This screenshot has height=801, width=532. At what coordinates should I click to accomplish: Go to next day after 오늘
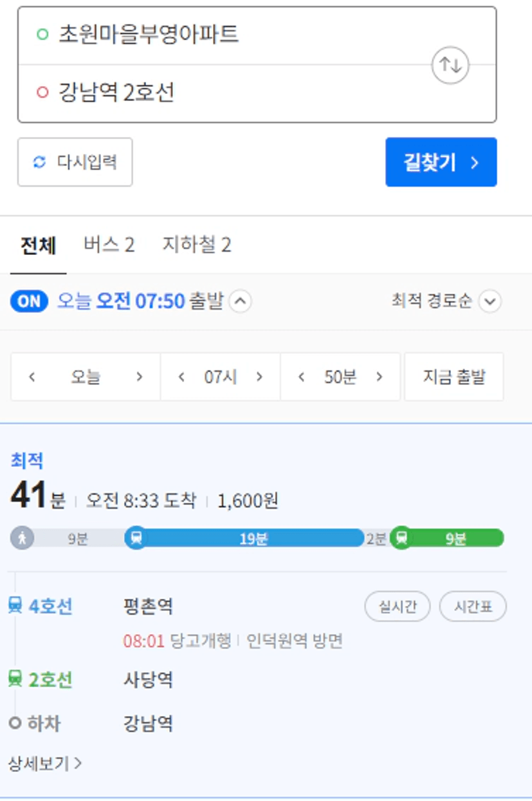[x=139, y=377]
